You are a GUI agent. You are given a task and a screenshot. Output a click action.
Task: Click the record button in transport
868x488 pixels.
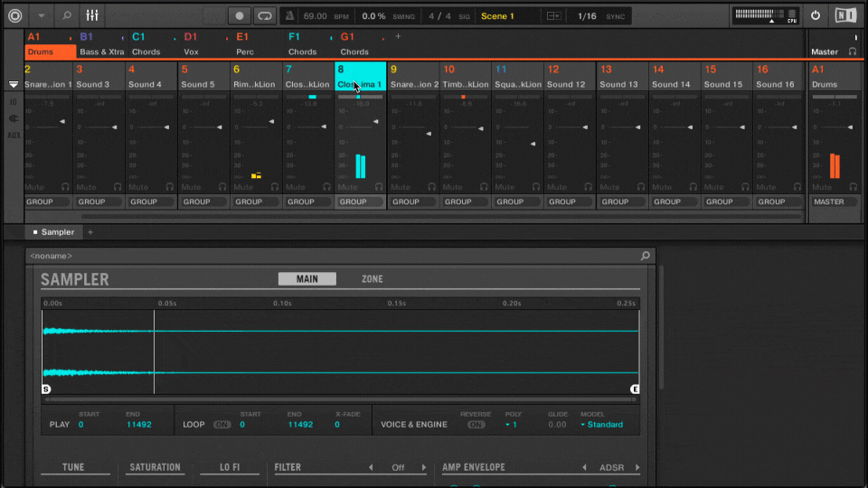point(239,16)
